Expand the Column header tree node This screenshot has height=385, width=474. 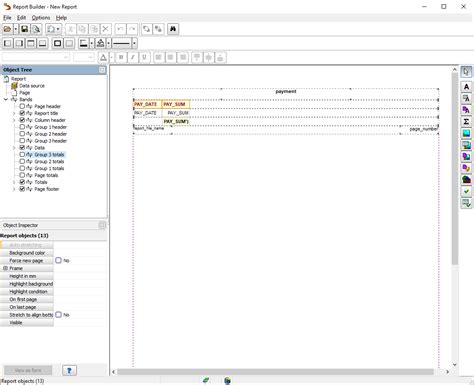coord(14,120)
